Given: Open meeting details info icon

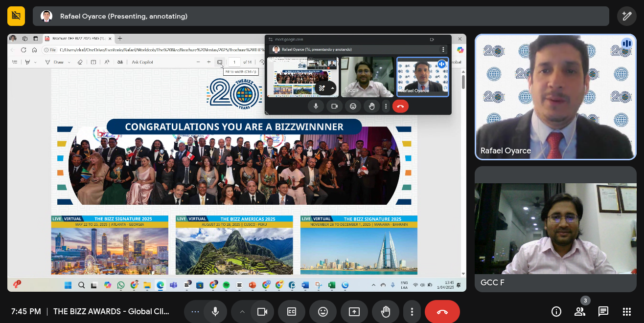Looking at the screenshot, I should [556, 311].
